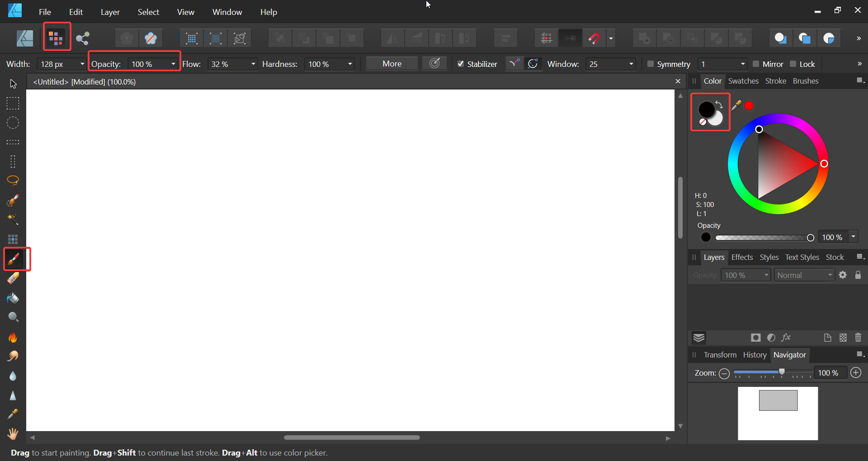Click the mask layer icon in Layers panel
868x461 pixels.
pos(755,338)
